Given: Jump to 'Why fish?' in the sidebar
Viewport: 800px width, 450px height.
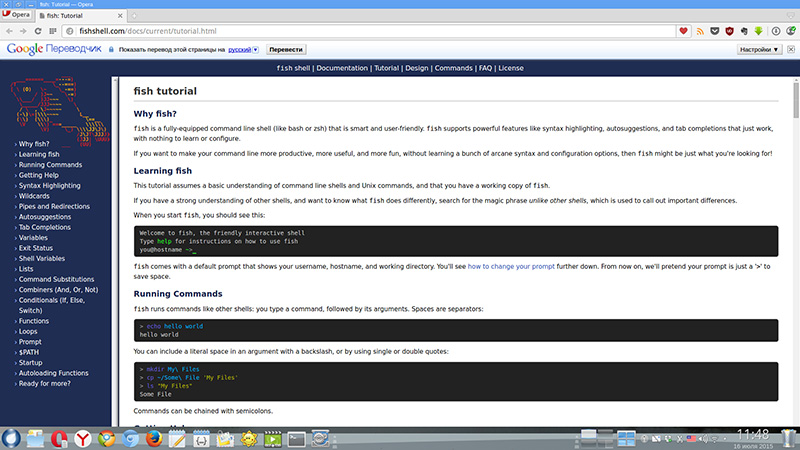Looking at the screenshot, I should point(34,144).
